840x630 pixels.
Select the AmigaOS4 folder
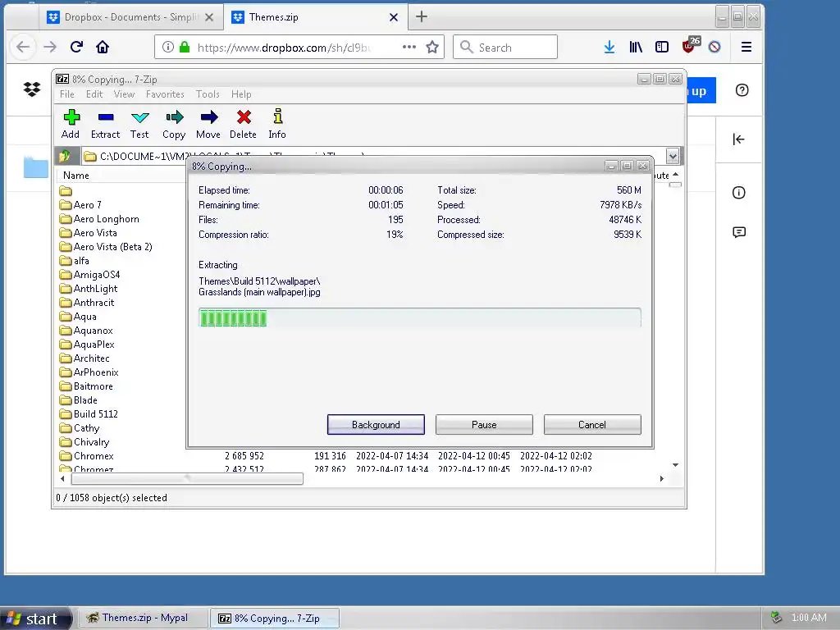90,274
